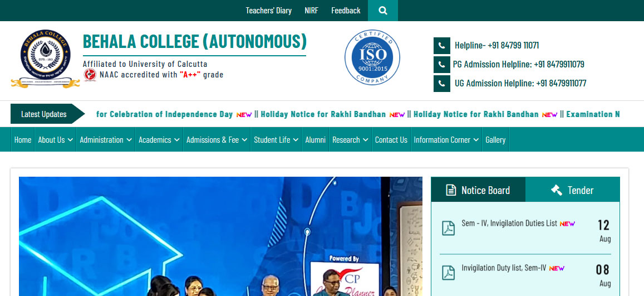The height and width of the screenshot is (296, 644).
Task: Click phone icon beside Helpline number
Action: tap(441, 46)
